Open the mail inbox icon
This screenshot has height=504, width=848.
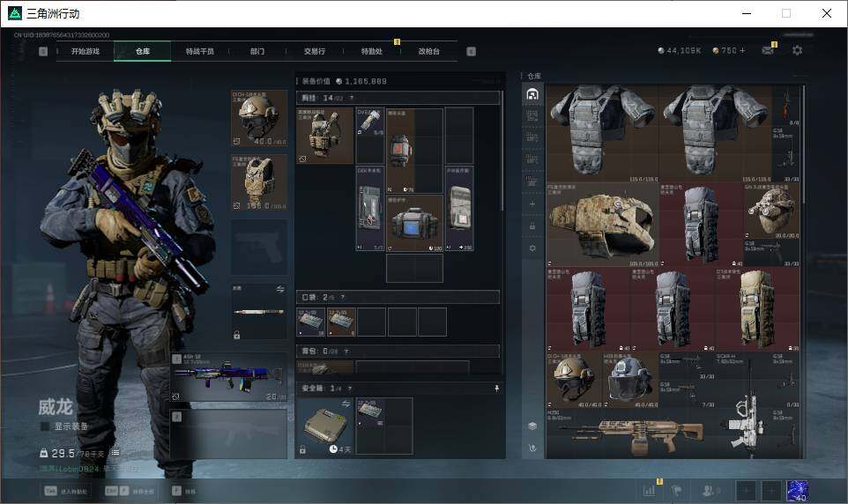[768, 50]
